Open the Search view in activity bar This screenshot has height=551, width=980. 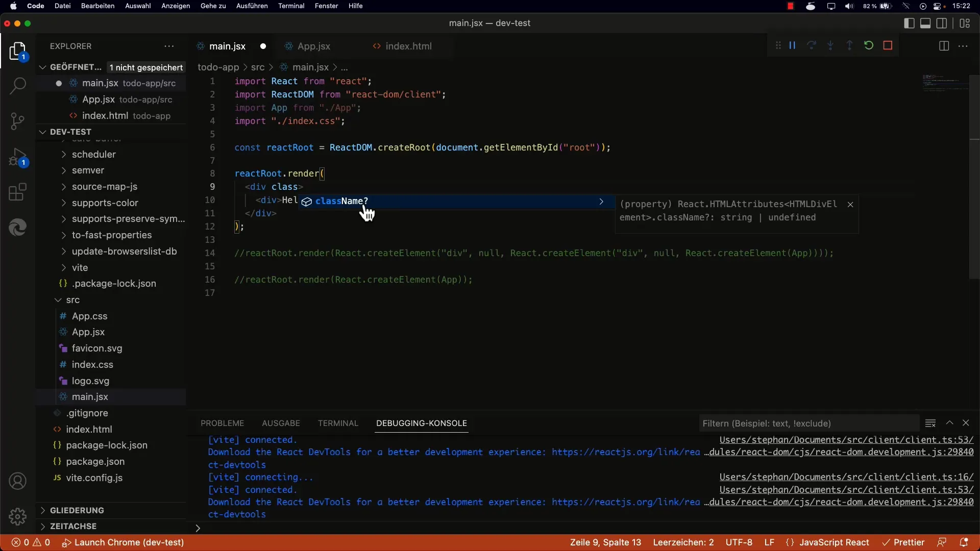coord(17,86)
